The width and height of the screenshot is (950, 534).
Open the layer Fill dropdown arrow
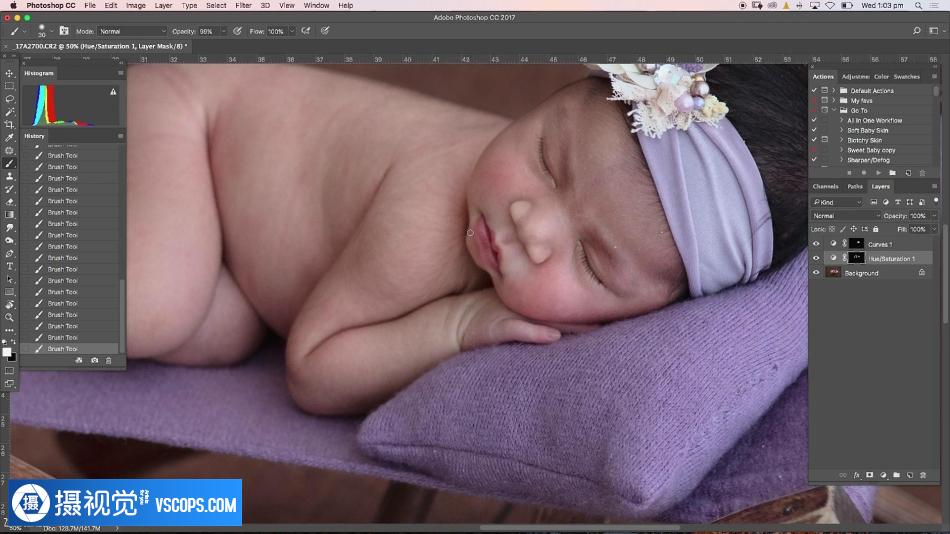pyautogui.click(x=934, y=229)
